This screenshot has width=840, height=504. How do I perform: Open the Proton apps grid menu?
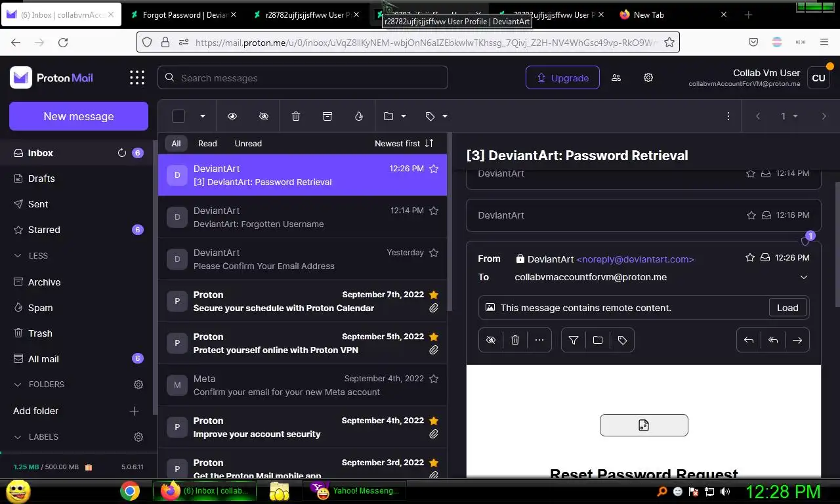tap(137, 77)
